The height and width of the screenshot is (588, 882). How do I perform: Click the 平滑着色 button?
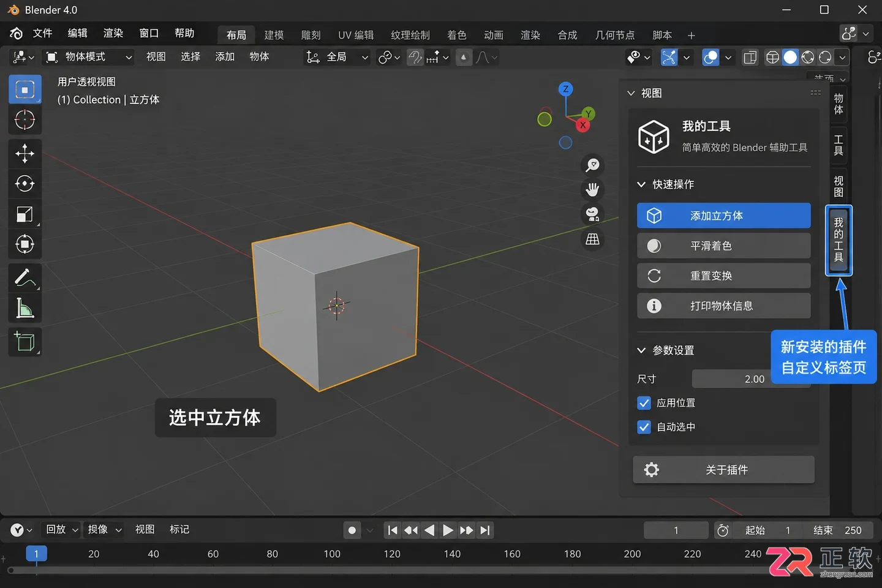pyautogui.click(x=723, y=246)
